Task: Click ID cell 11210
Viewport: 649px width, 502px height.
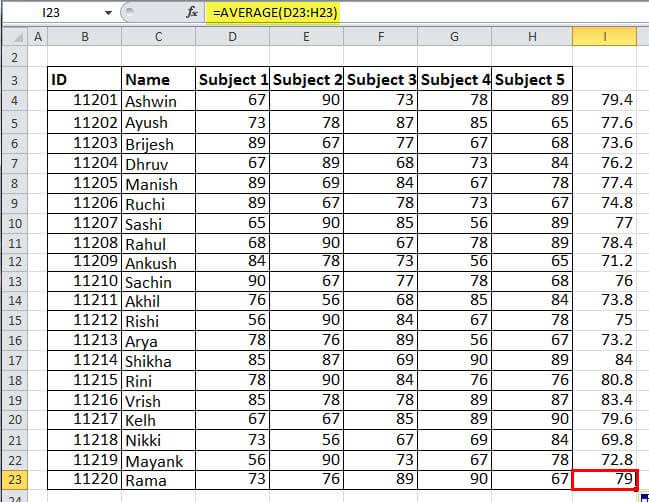Action: click(x=84, y=281)
